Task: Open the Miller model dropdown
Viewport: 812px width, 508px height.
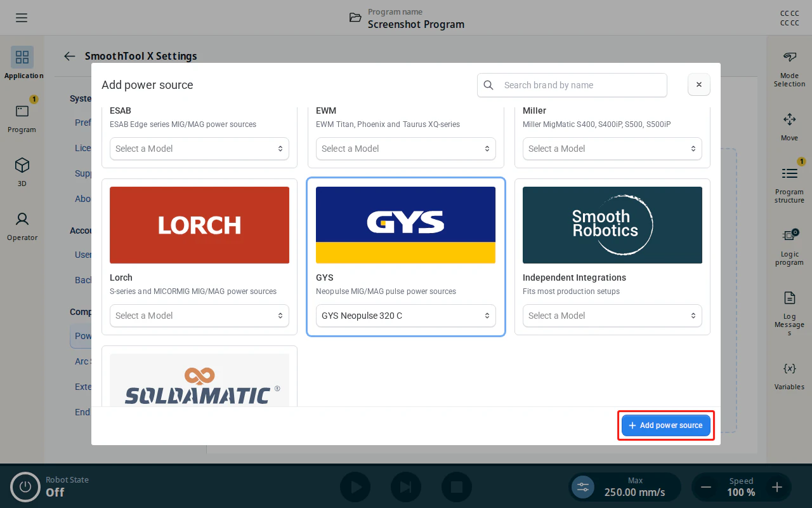Action: click(612, 149)
